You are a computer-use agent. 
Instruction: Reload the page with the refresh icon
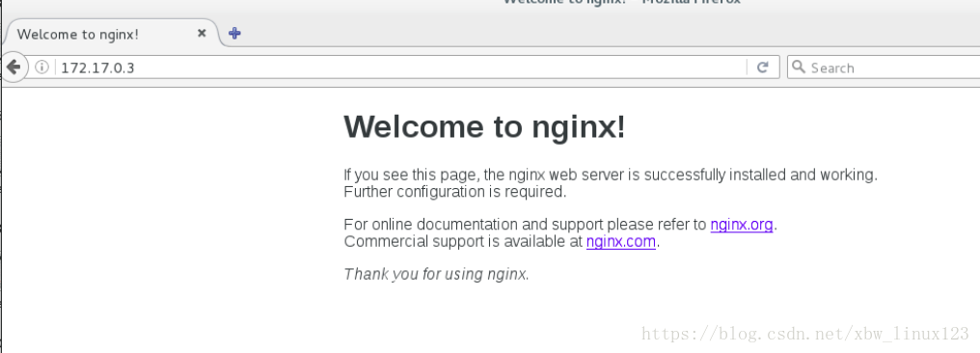coord(763,68)
